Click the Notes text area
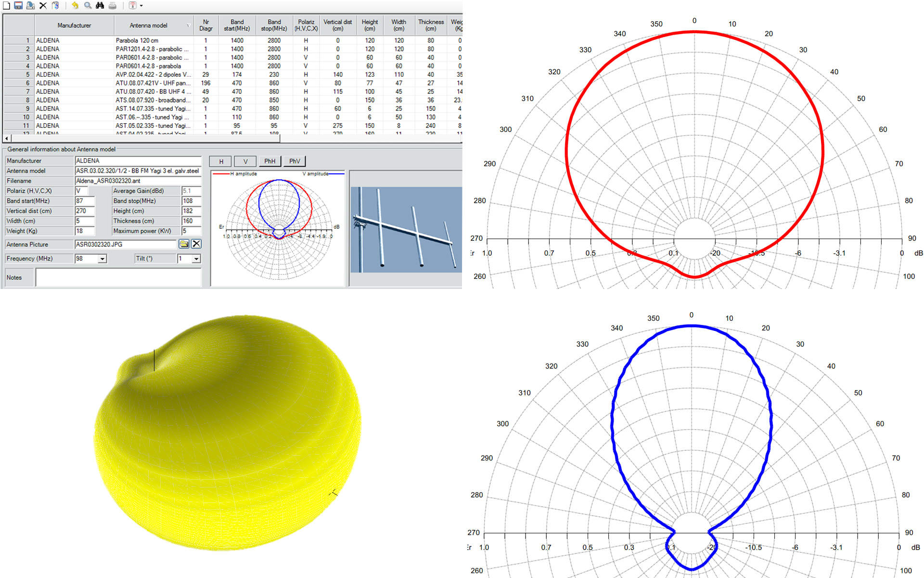The width and height of the screenshot is (924, 578). [x=118, y=277]
